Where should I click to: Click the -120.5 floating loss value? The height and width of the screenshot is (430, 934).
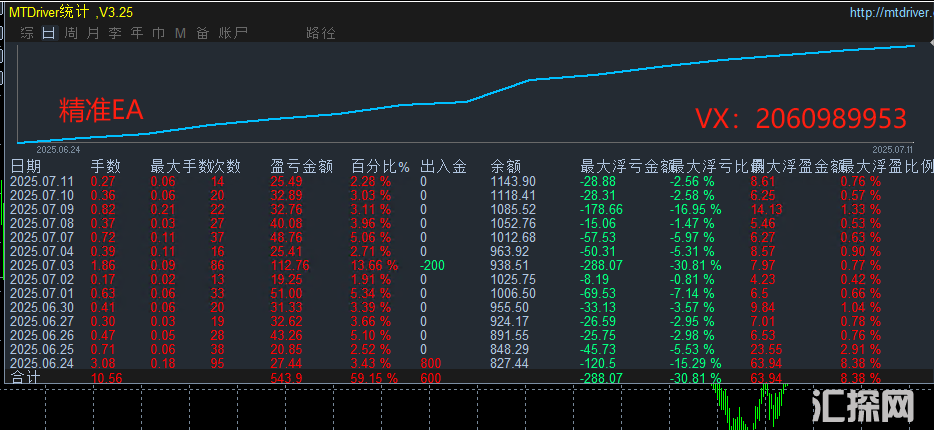[x=599, y=363]
